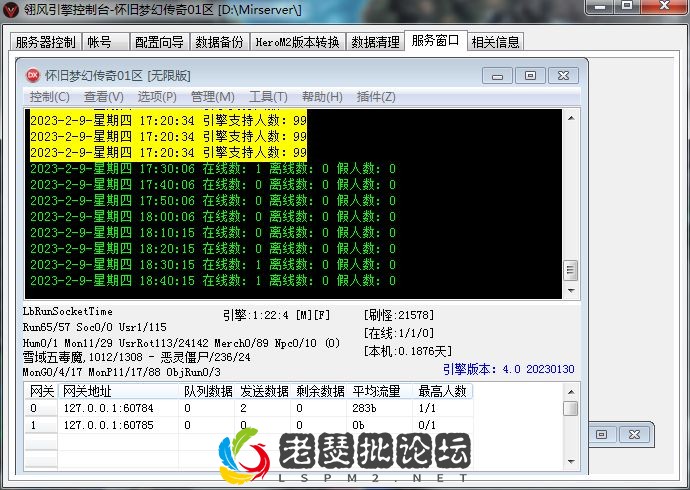The height and width of the screenshot is (490, 690).
Task: Click the log console scroll-up arrow
Action: (571, 118)
